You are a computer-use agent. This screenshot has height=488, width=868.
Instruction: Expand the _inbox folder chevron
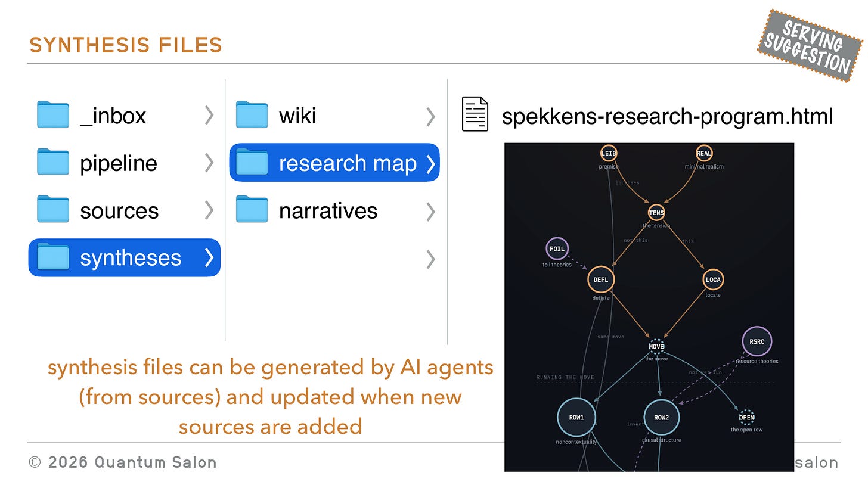(x=209, y=115)
